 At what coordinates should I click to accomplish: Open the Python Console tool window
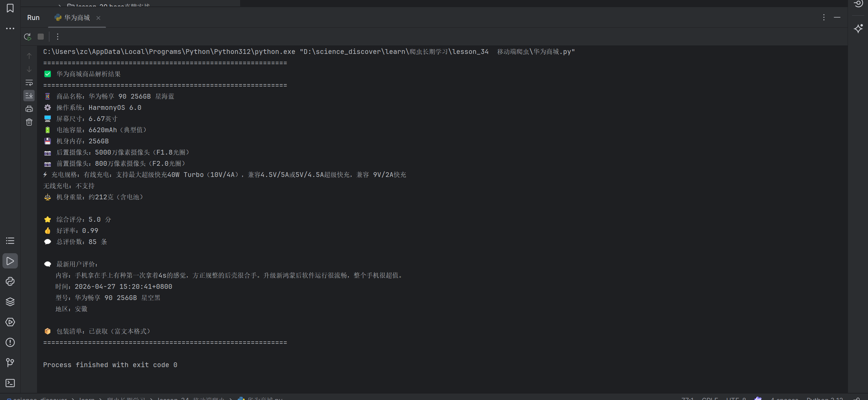[10, 281]
